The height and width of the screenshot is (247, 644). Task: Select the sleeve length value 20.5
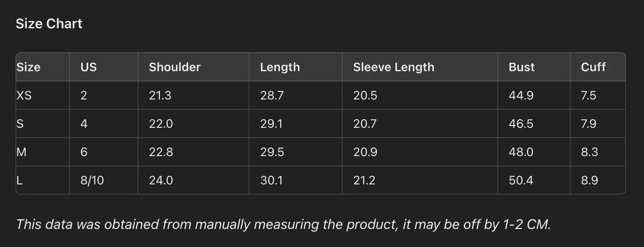click(365, 95)
